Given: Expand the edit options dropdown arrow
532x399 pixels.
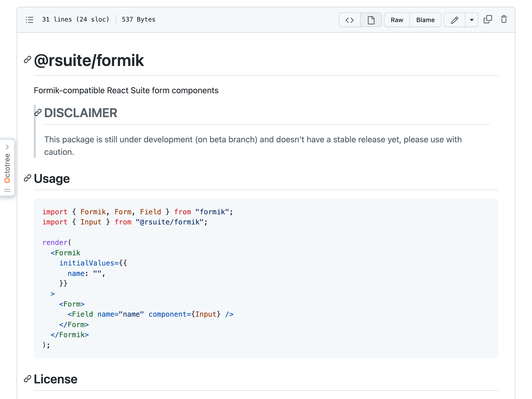Looking at the screenshot, I should click(x=471, y=20).
